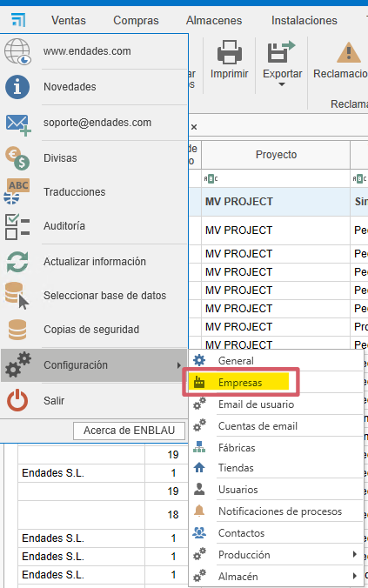Click the Email de usuario gears icon

[199, 404]
